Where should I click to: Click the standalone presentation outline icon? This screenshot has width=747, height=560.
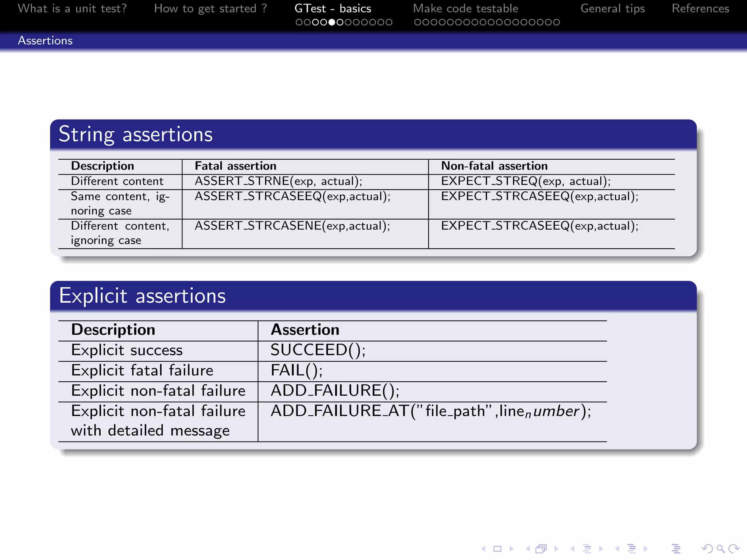coord(676,549)
